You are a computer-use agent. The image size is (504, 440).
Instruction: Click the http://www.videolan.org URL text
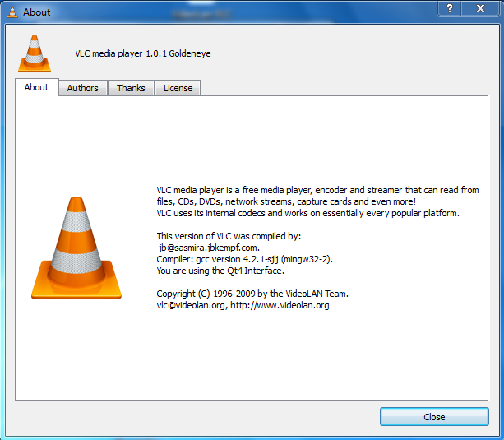click(x=280, y=305)
